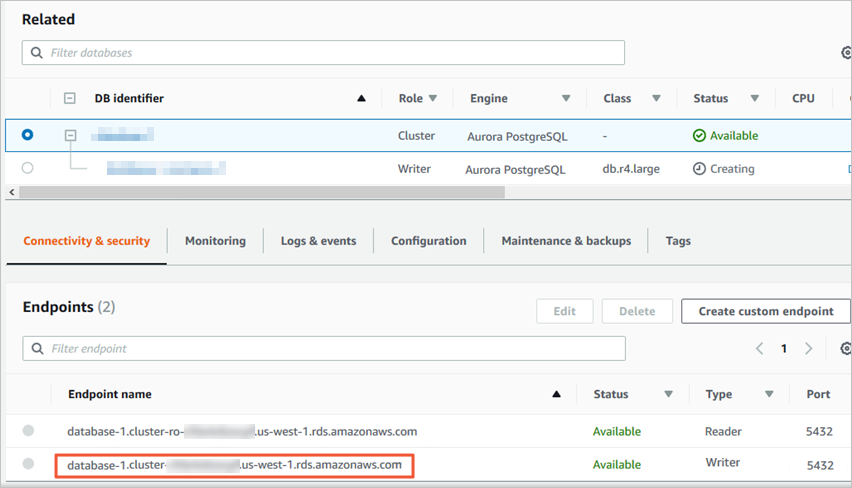Open the Engine column sort dropdown

click(566, 98)
